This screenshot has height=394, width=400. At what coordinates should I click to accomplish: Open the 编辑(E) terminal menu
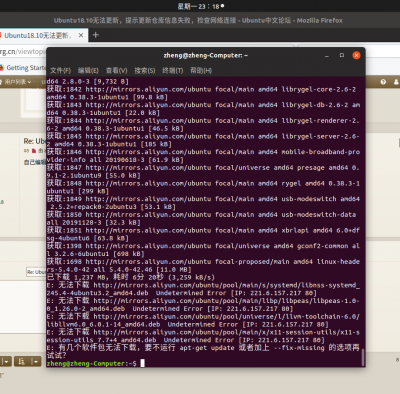click(88, 71)
